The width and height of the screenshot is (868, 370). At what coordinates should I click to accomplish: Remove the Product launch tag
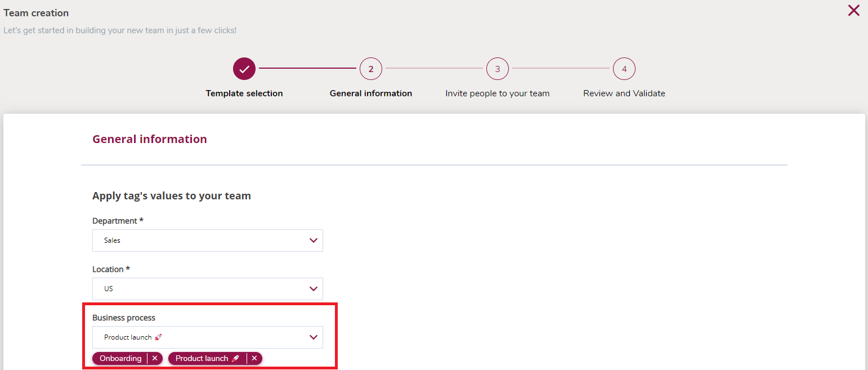click(254, 358)
